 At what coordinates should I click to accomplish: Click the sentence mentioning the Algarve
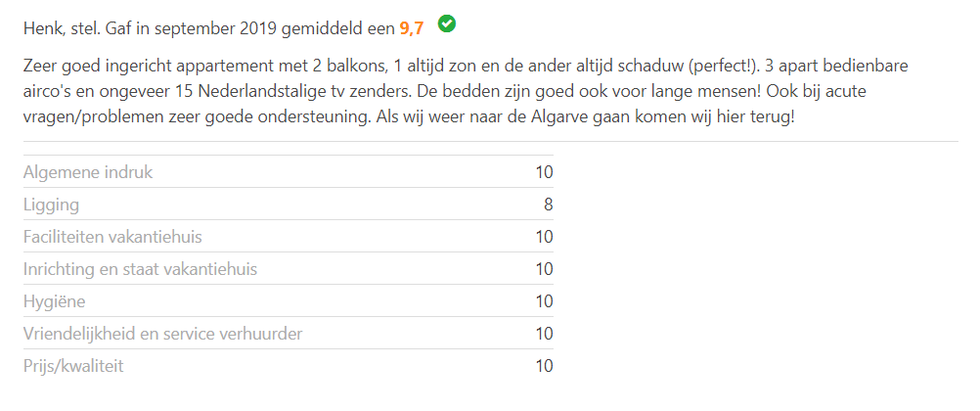(x=586, y=118)
